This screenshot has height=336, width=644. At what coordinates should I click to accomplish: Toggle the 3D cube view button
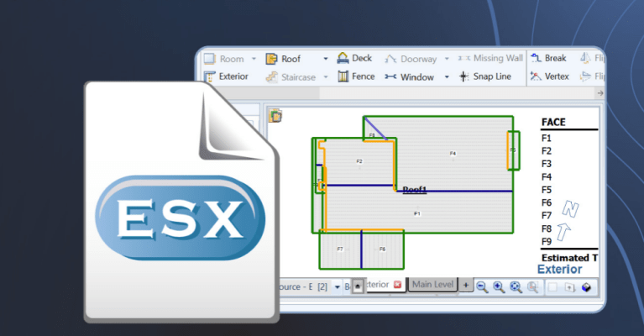pyautogui.click(x=586, y=287)
